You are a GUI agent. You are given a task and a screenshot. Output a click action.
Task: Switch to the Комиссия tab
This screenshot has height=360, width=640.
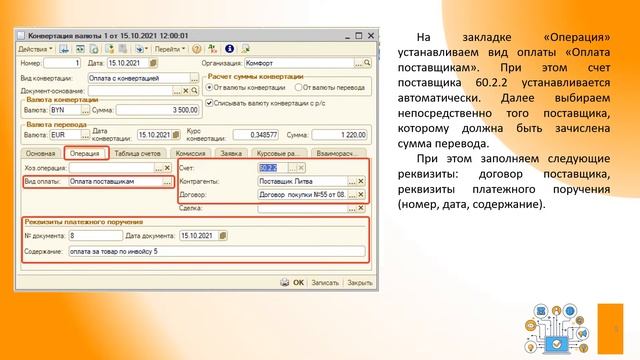190,153
